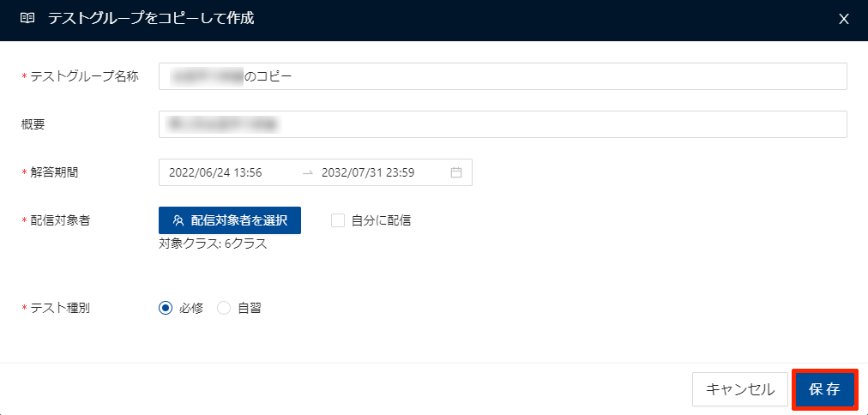This screenshot has width=868, height=415.
Task: Click the 自分に配信 label text
Action: coord(381,220)
